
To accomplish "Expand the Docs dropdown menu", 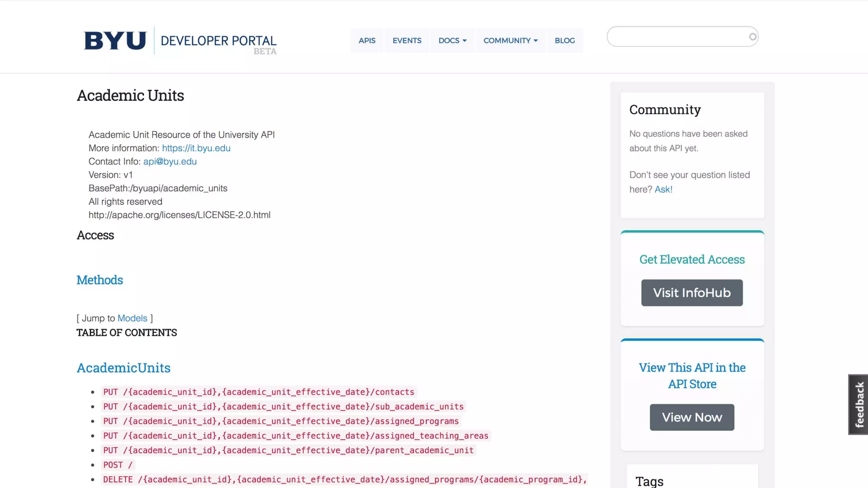I will pyautogui.click(x=452, y=41).
